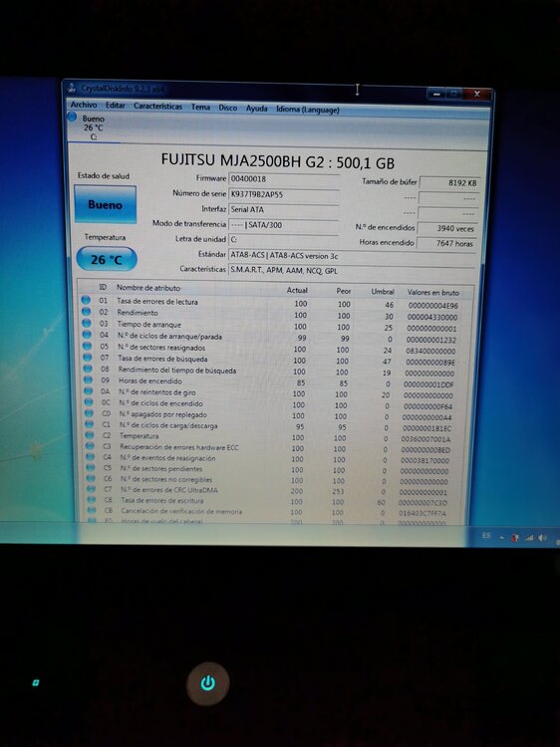Click the status dot for Tasa de errores de lectura
560x747 pixels.
(86, 300)
